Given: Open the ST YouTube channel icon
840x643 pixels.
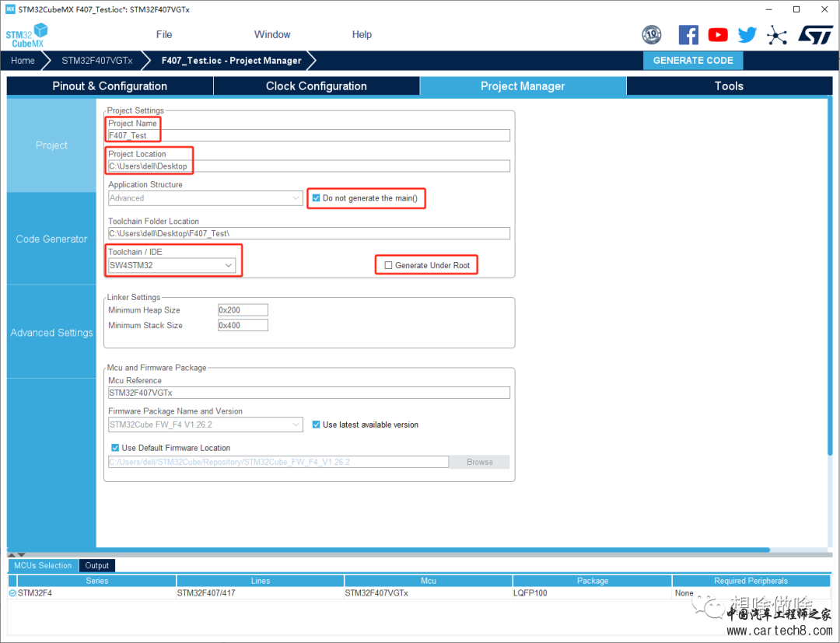Looking at the screenshot, I should tap(718, 35).
